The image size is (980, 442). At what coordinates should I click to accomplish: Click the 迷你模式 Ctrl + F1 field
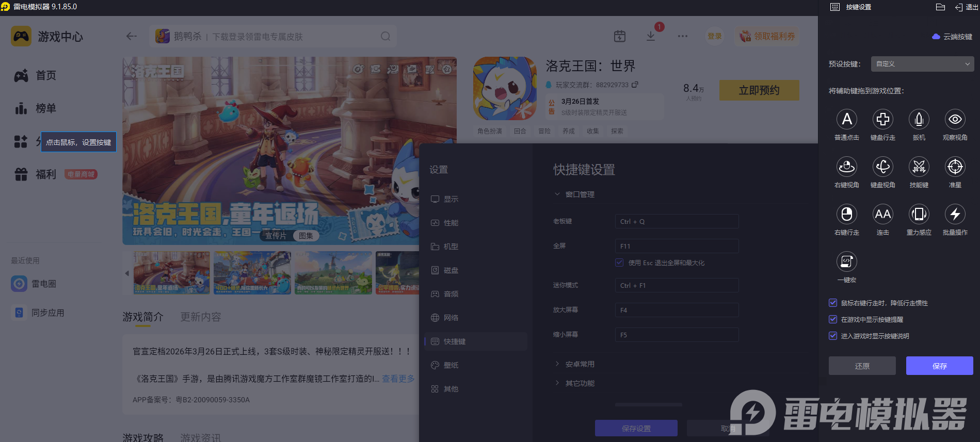(x=677, y=285)
